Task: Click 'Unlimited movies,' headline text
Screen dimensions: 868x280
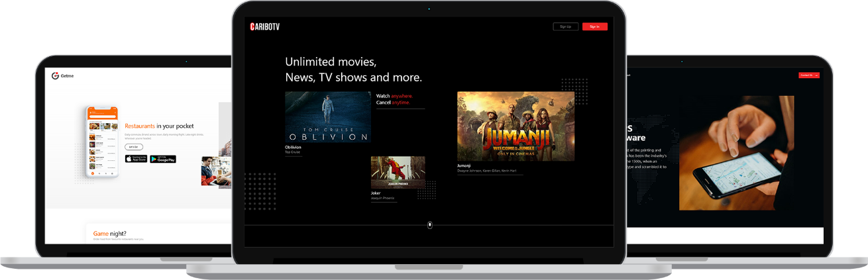Action: coord(331,62)
